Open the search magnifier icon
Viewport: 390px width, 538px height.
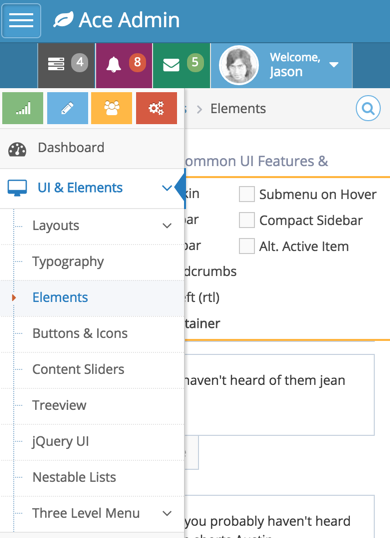368,108
